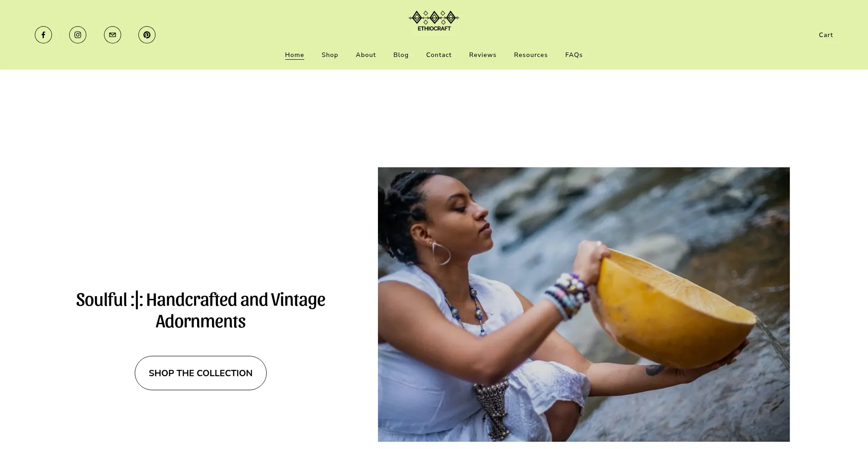
Task: Click the email envelope icon
Action: [x=113, y=35]
